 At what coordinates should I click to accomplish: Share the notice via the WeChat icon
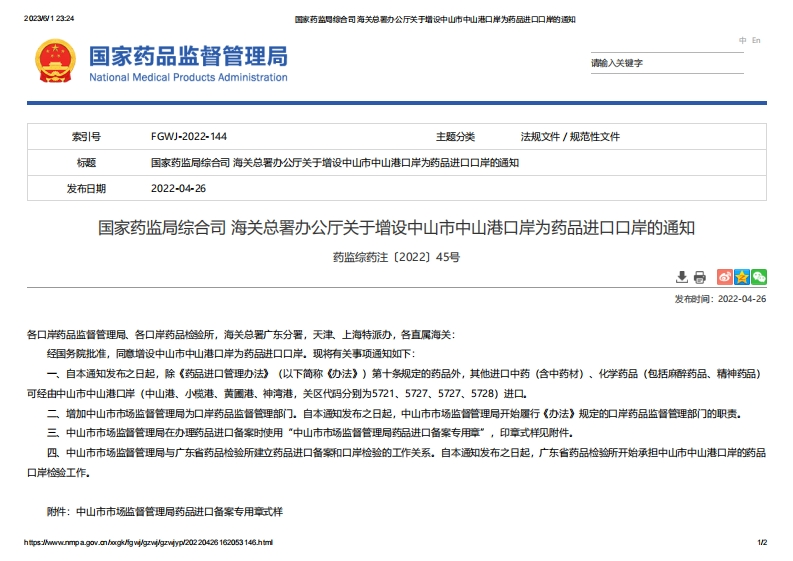[x=759, y=277]
